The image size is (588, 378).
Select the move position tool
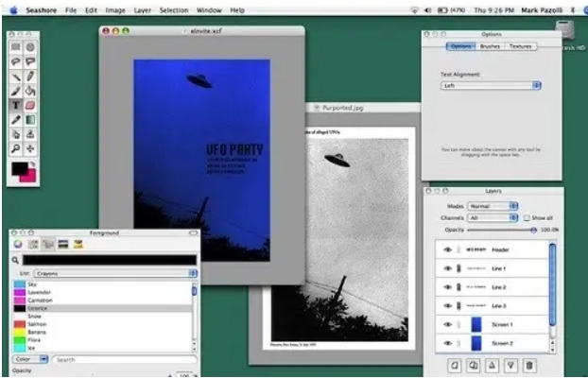[x=30, y=149]
